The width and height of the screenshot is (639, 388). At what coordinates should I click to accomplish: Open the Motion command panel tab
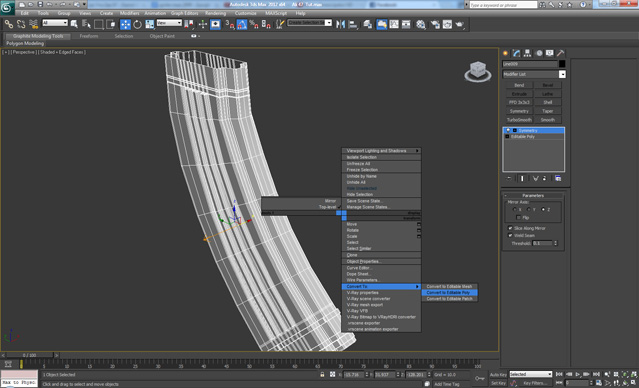click(539, 53)
